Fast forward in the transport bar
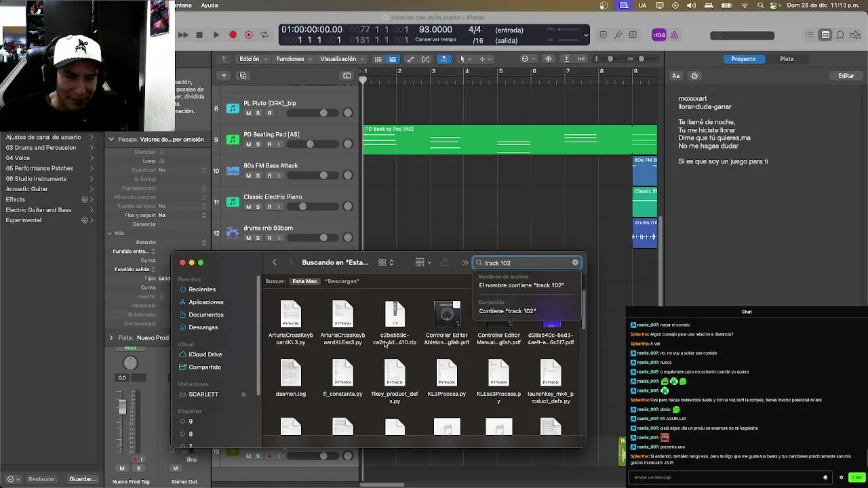Screen dimensions: 868x488 pyautogui.click(x=183, y=35)
